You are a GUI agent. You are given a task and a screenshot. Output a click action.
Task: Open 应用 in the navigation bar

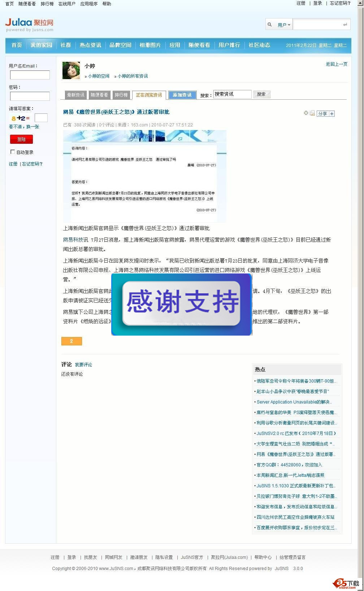175,45
